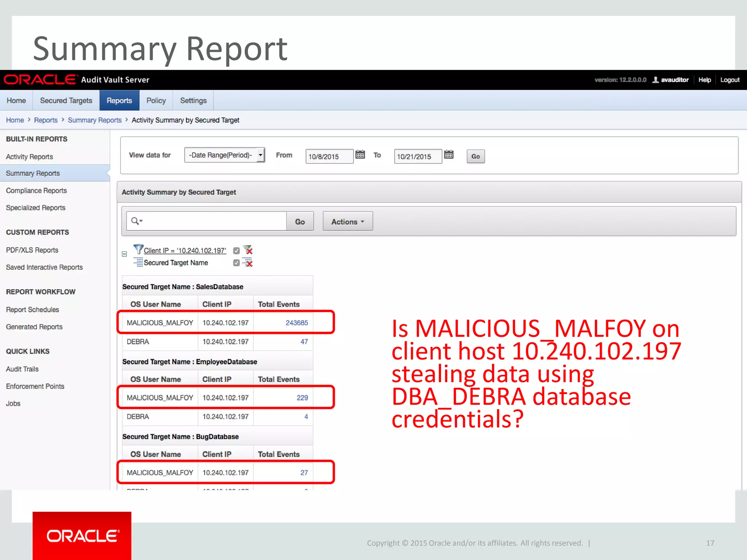The width and height of the screenshot is (747, 560).
Task: Click the avauditor username in the header
Action: [675, 80]
